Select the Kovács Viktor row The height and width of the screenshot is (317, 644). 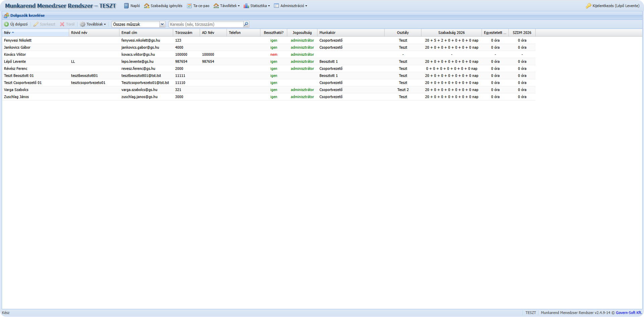[15, 54]
